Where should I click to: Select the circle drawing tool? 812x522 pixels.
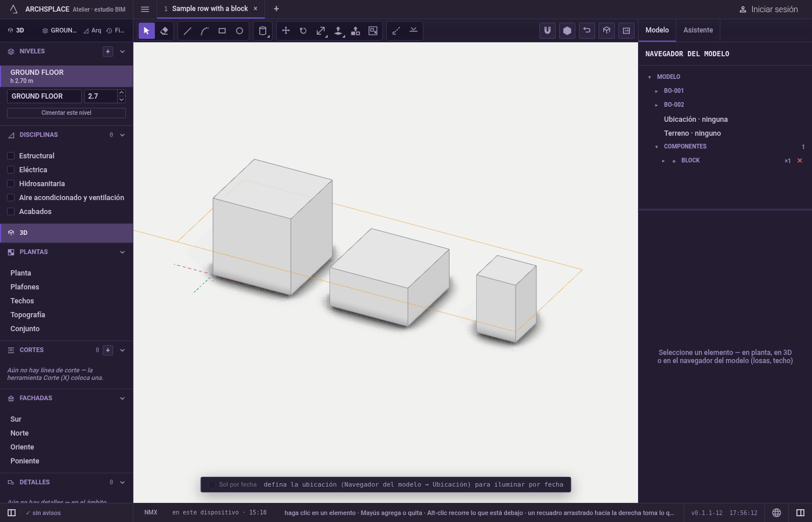click(240, 31)
